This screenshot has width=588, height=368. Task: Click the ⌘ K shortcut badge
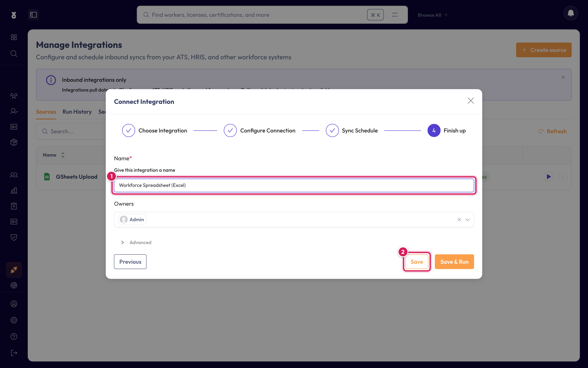pos(375,15)
